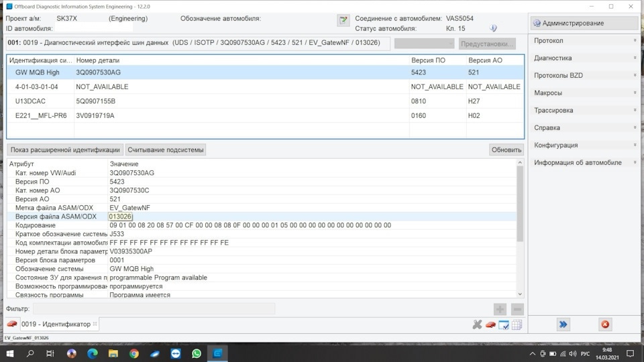Click the grey tools cross icon
This screenshot has width=644, height=362.
click(477, 324)
